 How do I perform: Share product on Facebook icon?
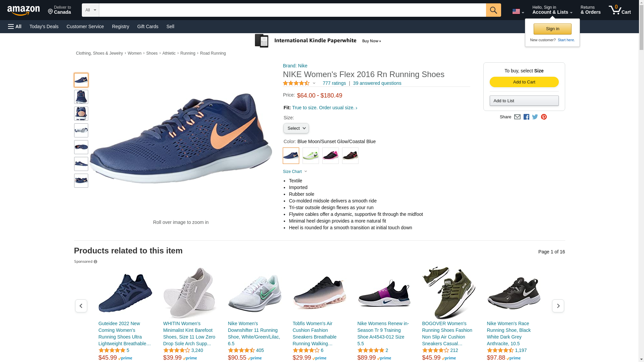[x=526, y=117]
